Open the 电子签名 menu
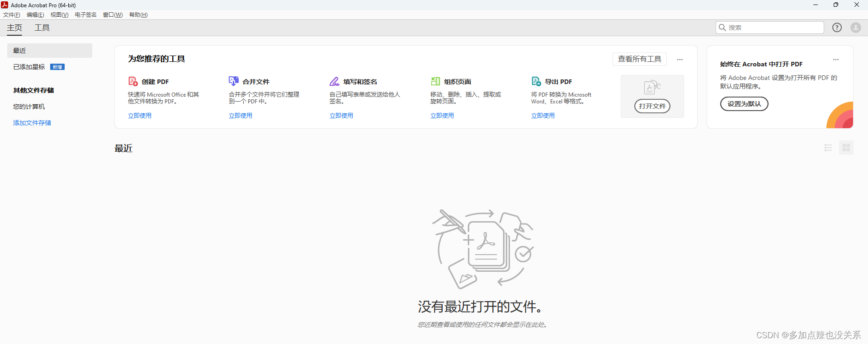This screenshot has width=868, height=344. click(86, 15)
